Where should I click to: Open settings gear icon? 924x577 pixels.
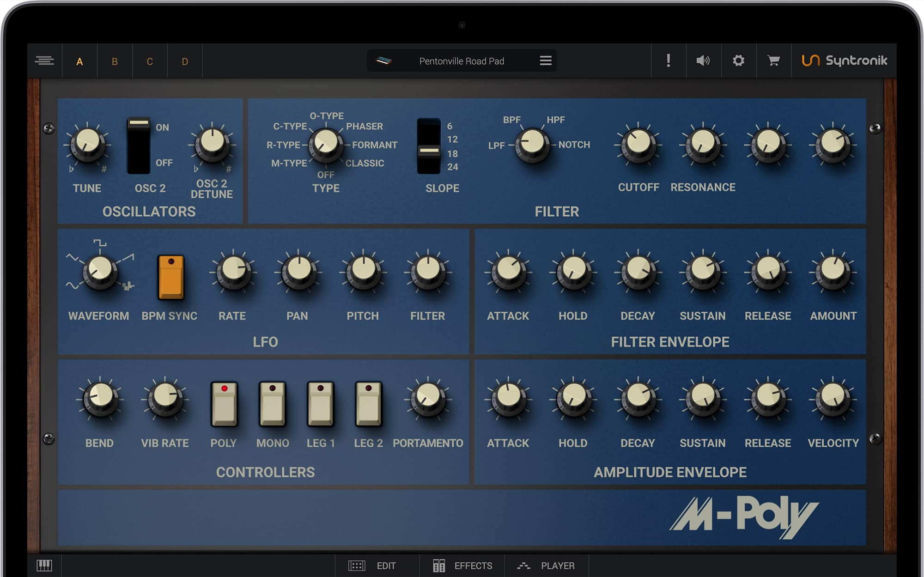tap(738, 61)
